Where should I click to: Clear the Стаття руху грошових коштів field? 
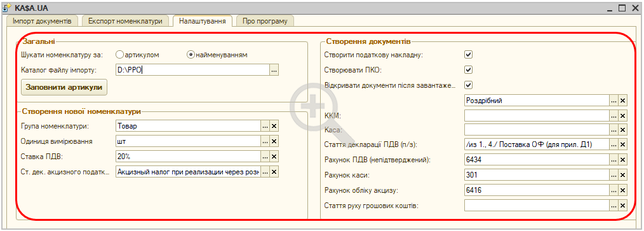point(622,205)
